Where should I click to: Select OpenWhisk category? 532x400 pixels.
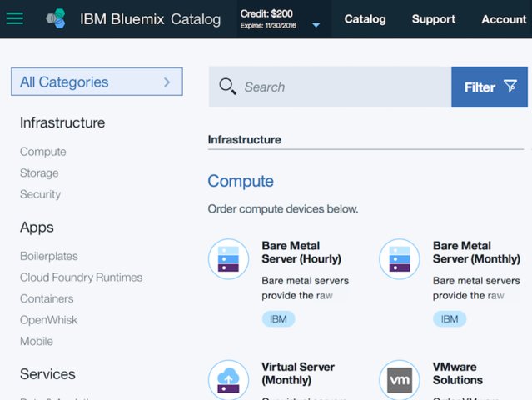49,320
